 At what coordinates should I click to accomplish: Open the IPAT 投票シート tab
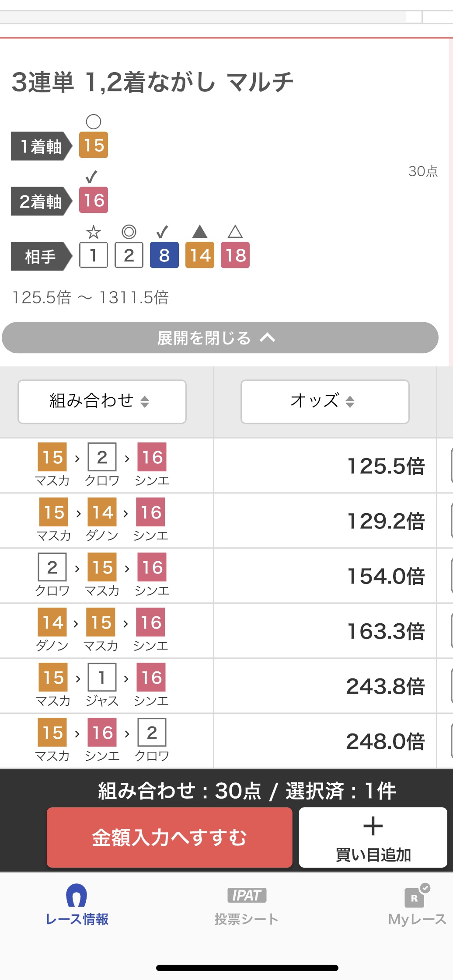point(247,906)
